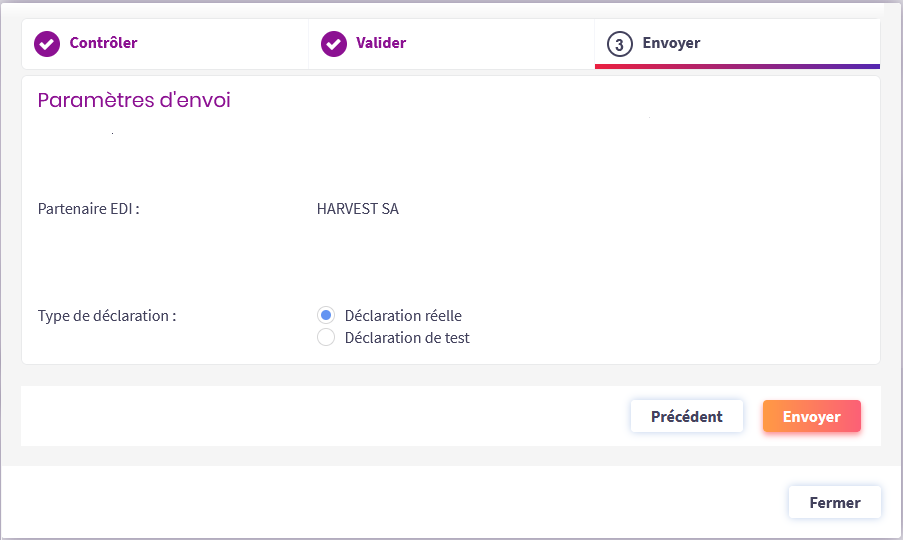
Task: Click the gradient progress bar under Envoyer
Action: coord(737,66)
